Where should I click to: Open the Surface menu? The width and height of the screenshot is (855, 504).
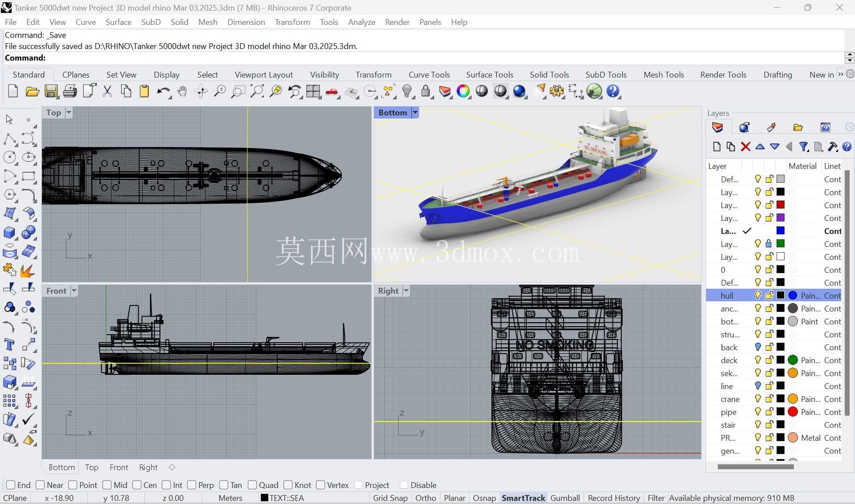coord(119,22)
